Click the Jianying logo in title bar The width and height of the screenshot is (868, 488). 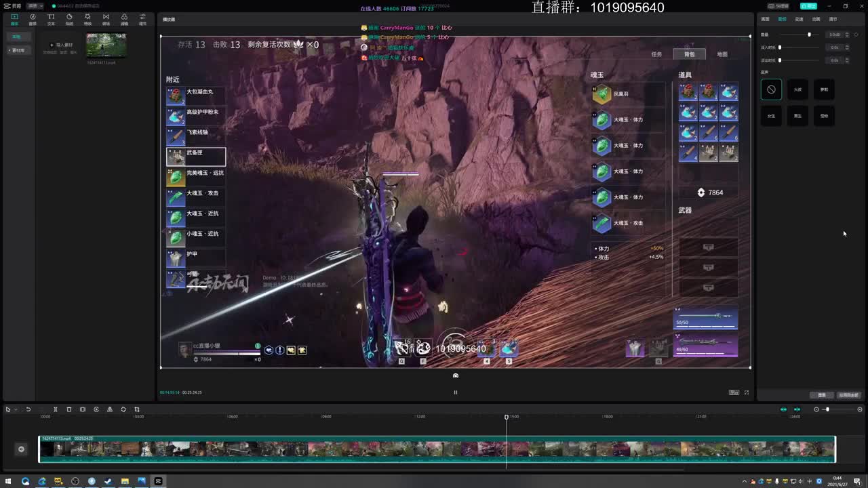(x=12, y=6)
